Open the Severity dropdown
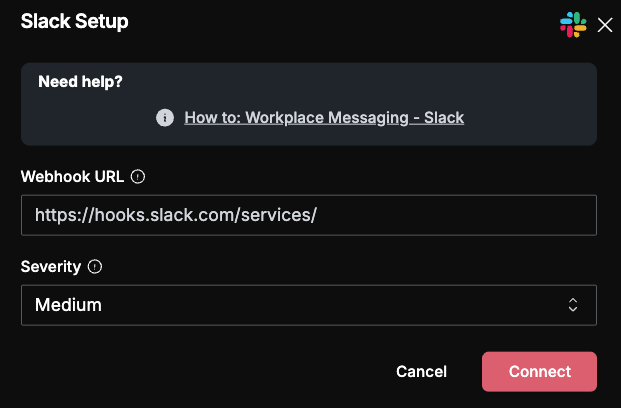Viewport: 621px width, 408px height. [x=309, y=305]
